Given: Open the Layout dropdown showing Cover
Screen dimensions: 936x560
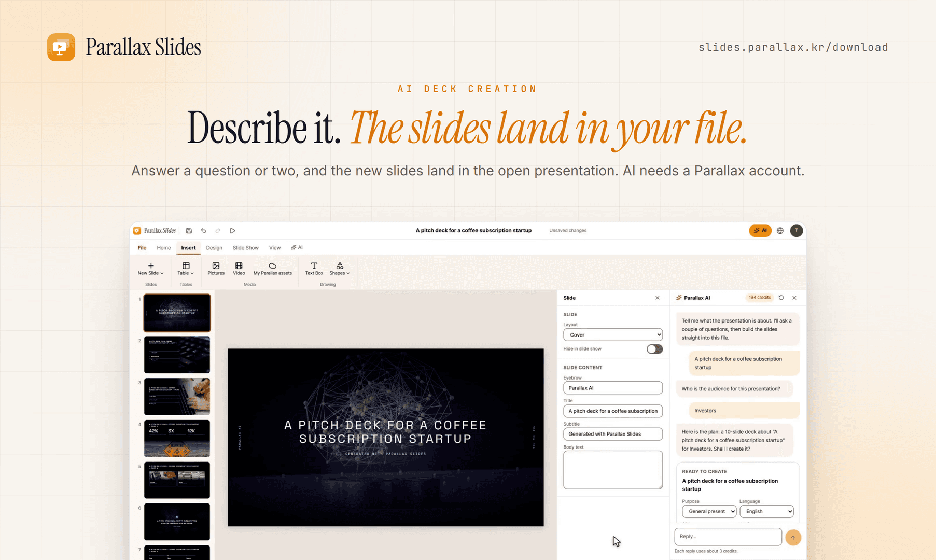Looking at the screenshot, I should point(613,335).
